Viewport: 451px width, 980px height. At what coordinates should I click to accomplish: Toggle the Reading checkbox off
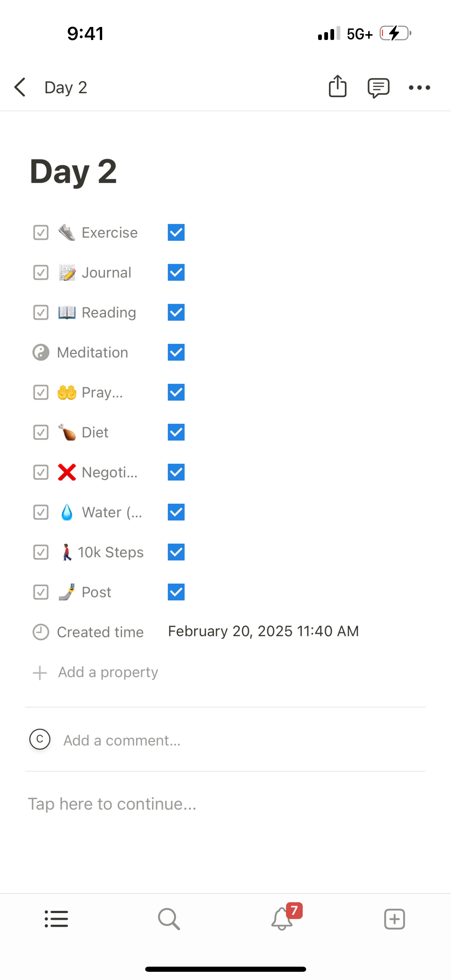coord(176,312)
